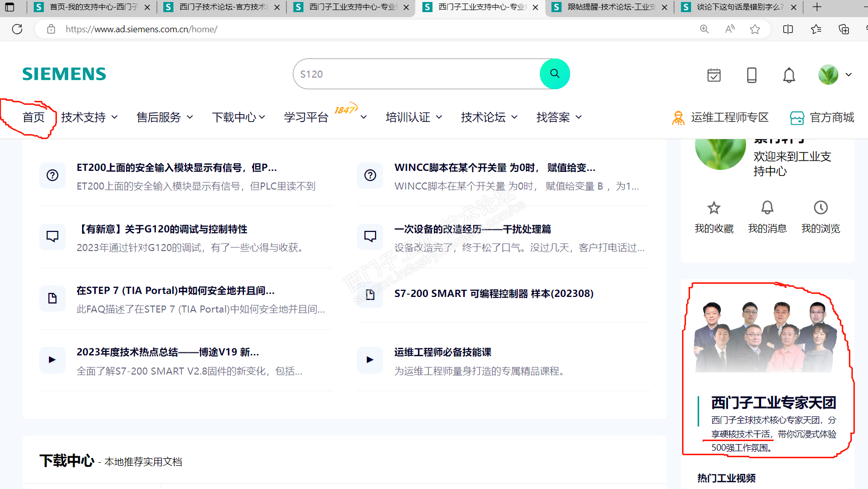Image resolution: width=868 pixels, height=489 pixels.
Task: Click the S120 search input field
Action: (417, 74)
